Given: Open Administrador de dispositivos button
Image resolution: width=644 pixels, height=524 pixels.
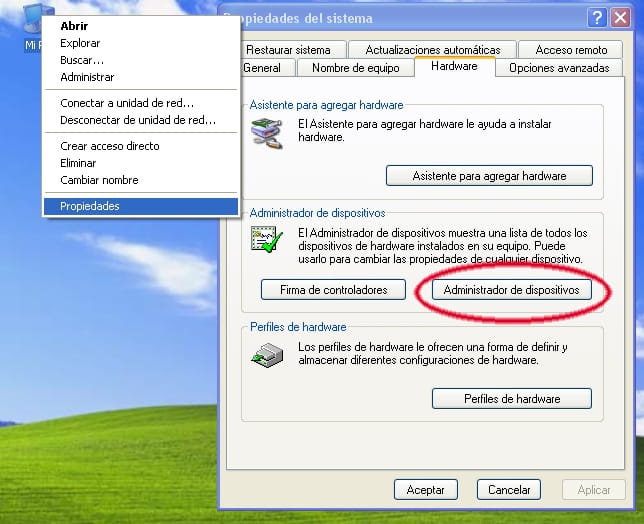Looking at the screenshot, I should click(x=511, y=290).
